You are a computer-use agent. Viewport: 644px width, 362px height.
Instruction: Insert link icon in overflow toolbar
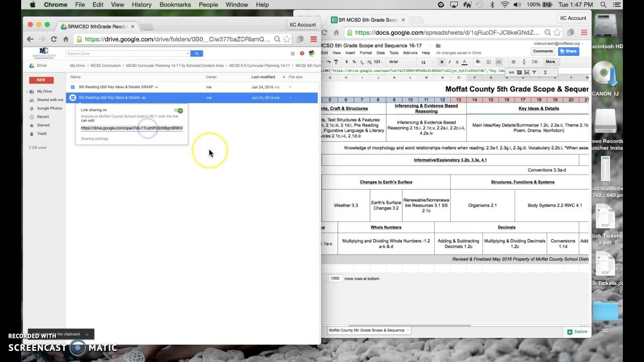[511, 72]
